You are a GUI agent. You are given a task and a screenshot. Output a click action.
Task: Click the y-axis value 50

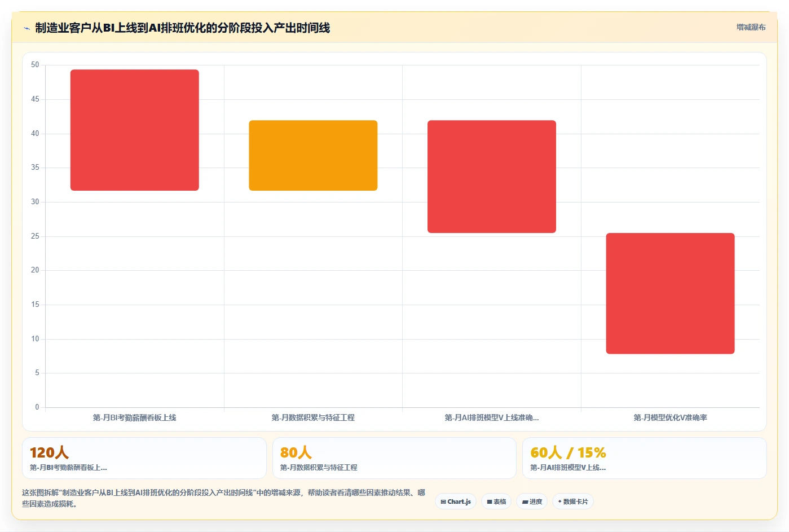click(35, 65)
